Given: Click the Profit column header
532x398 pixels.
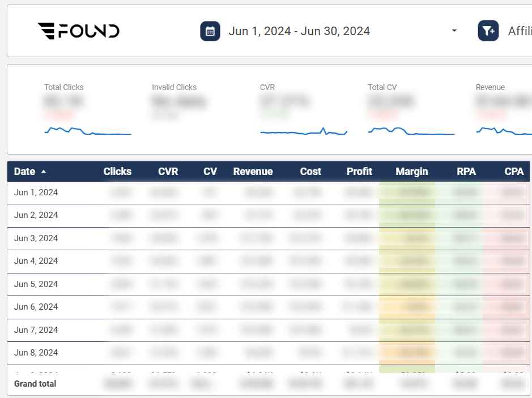Looking at the screenshot, I should point(359,172).
